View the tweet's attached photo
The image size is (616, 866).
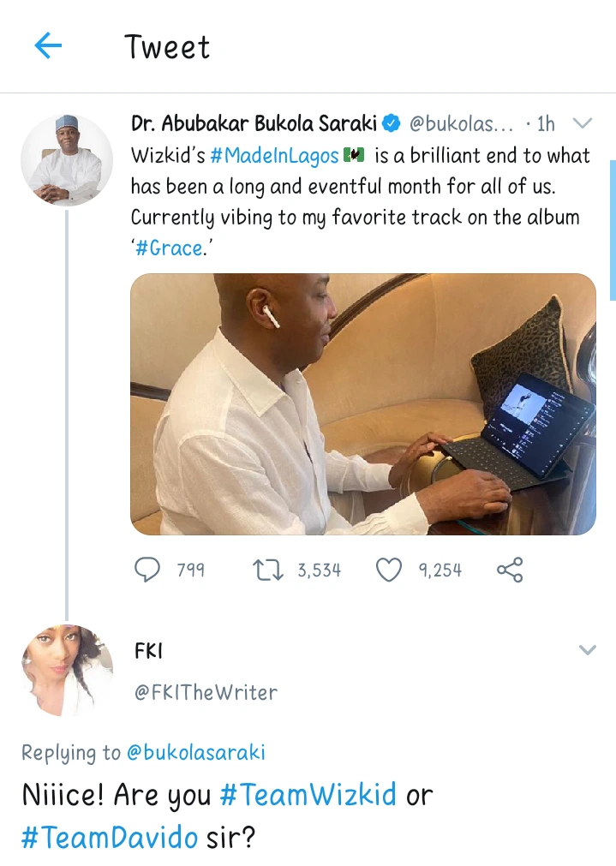(x=362, y=404)
